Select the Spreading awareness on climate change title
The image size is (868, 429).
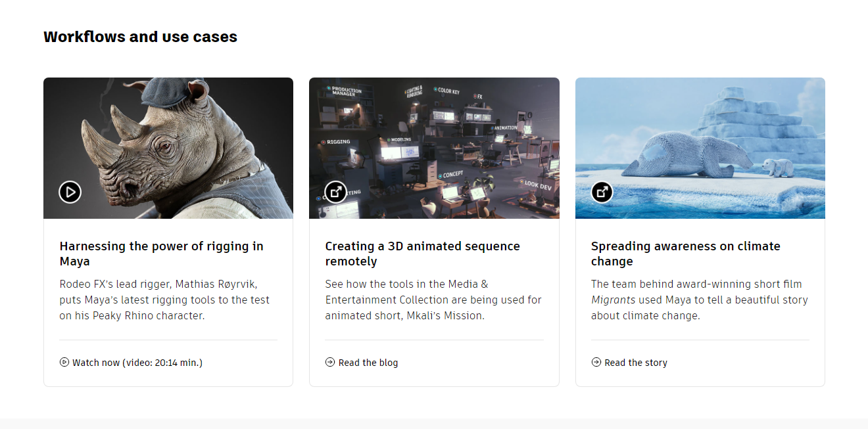[x=685, y=254]
